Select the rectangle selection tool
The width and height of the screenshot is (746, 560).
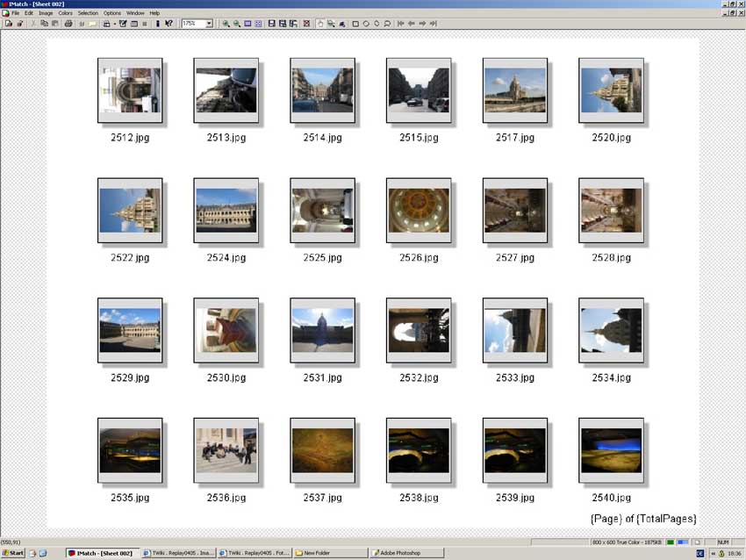[355, 24]
